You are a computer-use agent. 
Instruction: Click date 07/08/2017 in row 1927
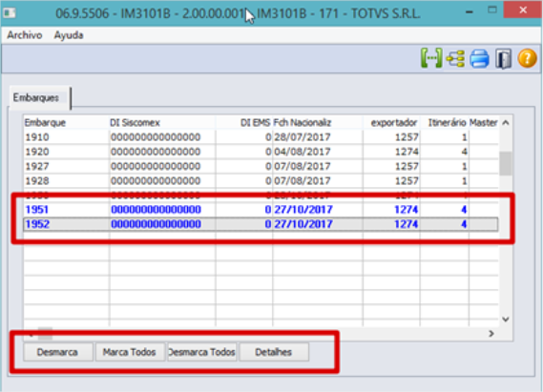pyautogui.click(x=302, y=166)
